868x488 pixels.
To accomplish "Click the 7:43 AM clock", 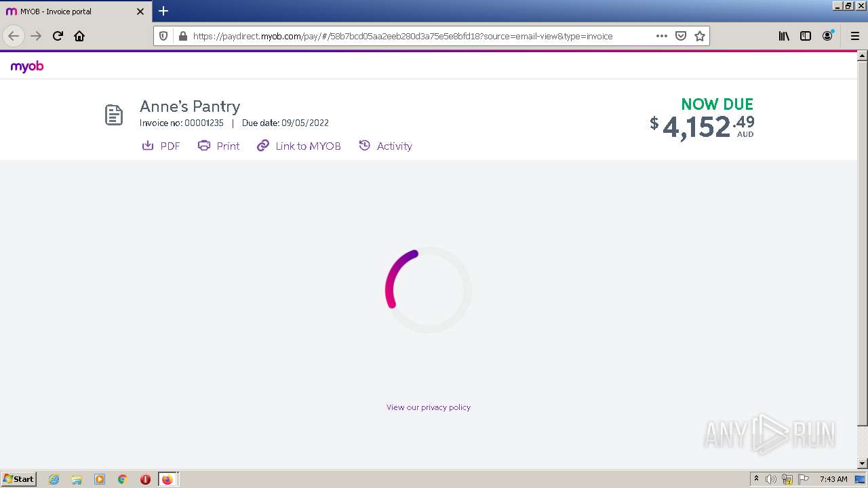I will click(x=833, y=479).
